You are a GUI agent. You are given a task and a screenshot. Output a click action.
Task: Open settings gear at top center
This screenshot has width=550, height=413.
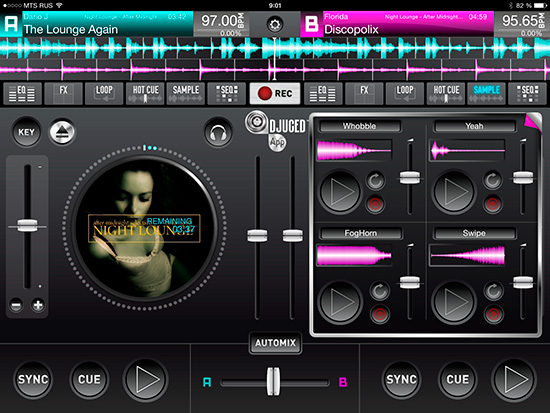(x=275, y=25)
